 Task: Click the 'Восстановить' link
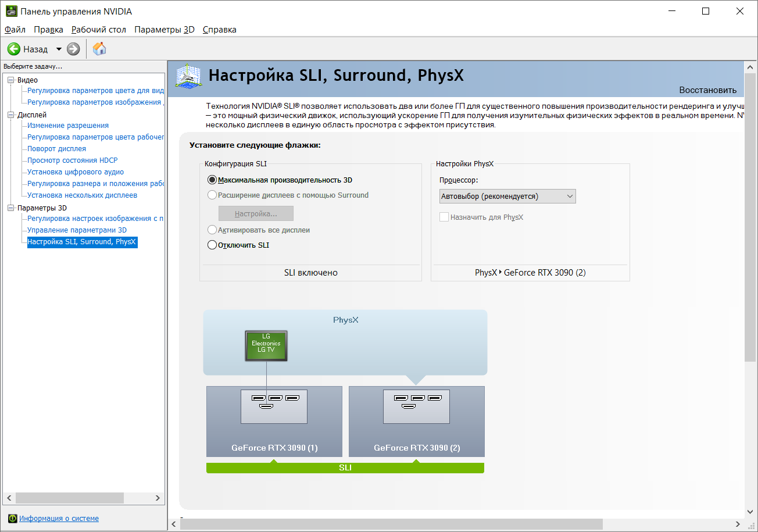click(707, 90)
